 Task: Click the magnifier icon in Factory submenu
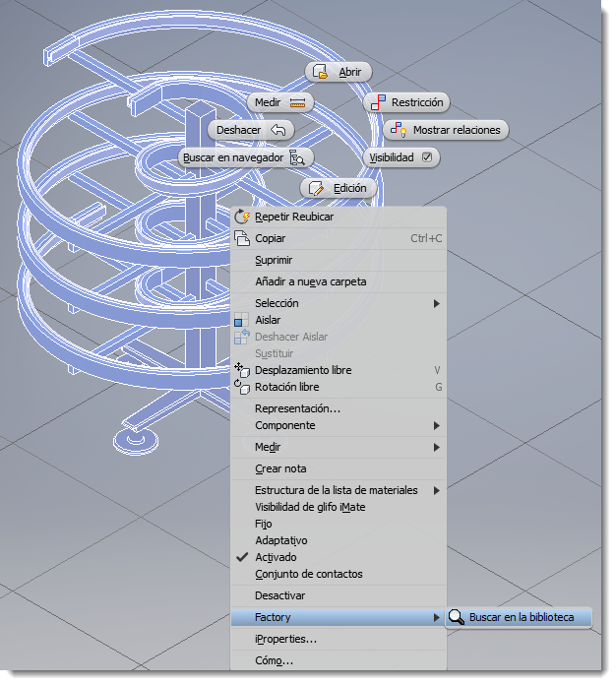457,617
